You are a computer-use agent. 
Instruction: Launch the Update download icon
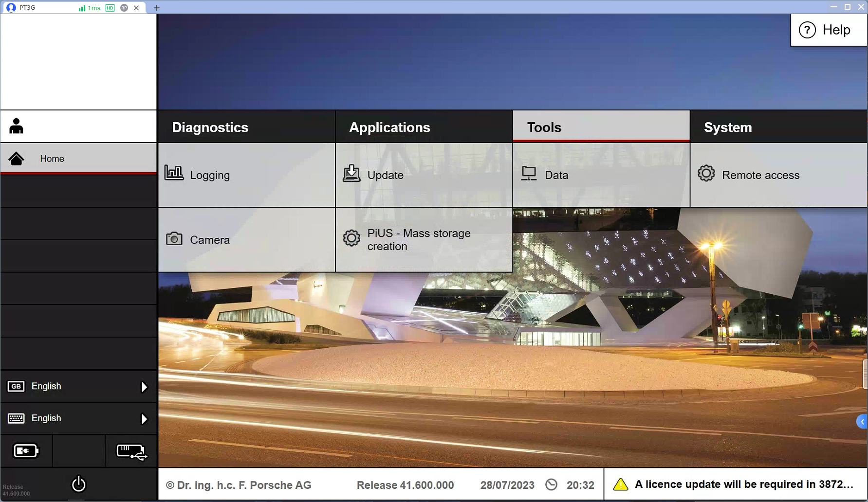pyautogui.click(x=351, y=174)
